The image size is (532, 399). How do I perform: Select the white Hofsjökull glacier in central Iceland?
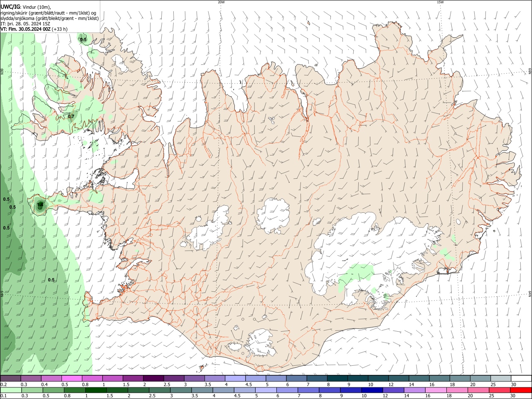coord(273,215)
